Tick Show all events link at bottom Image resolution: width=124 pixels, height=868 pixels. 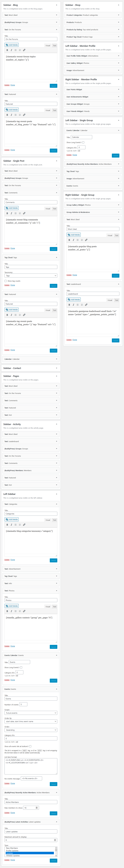30,746
